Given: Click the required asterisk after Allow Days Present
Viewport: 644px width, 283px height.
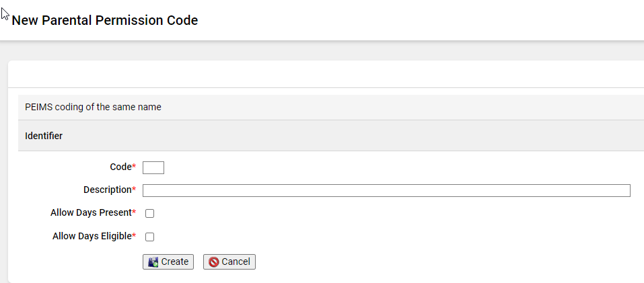Looking at the screenshot, I should pos(134,212).
